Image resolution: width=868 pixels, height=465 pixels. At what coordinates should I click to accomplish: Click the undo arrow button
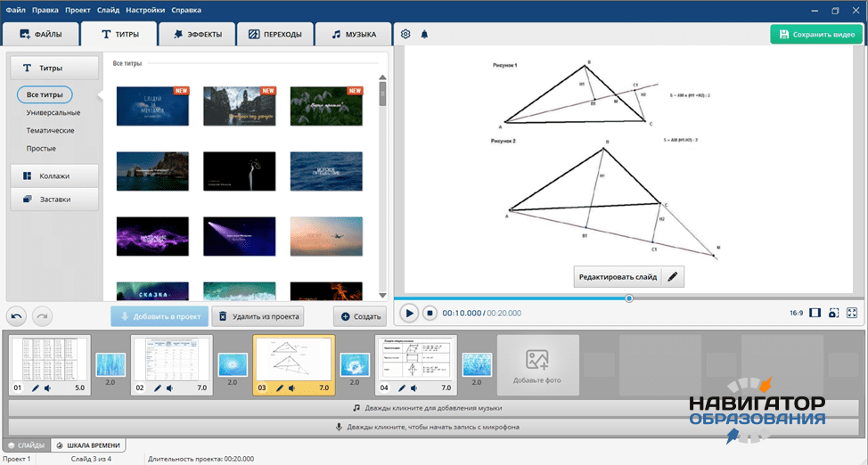pyautogui.click(x=17, y=315)
